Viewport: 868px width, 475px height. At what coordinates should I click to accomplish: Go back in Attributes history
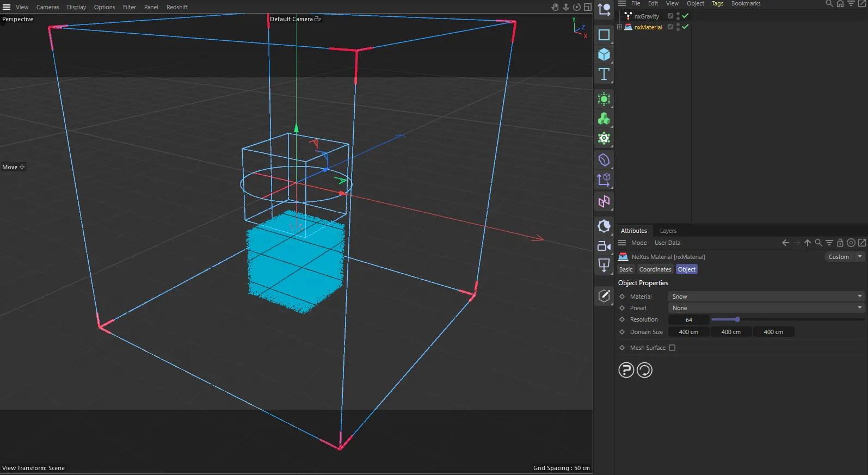(x=785, y=243)
